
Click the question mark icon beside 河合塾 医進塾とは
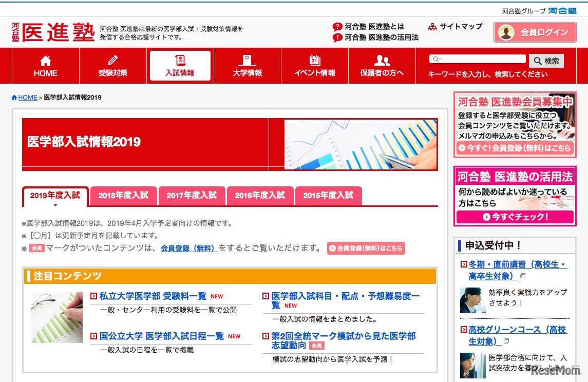click(337, 26)
